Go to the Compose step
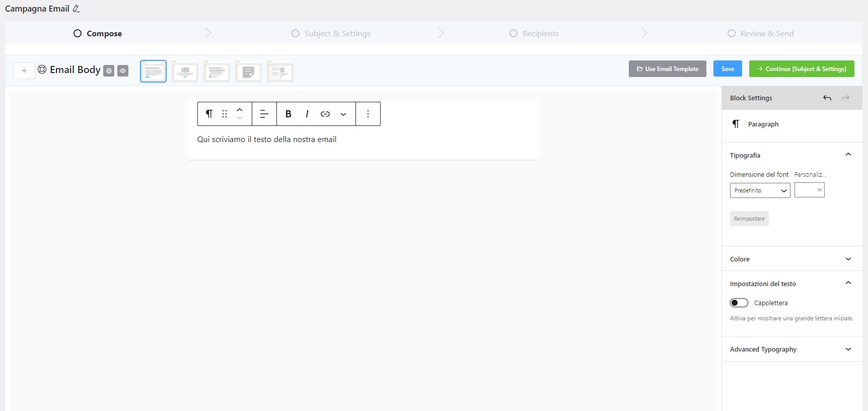 coord(98,33)
